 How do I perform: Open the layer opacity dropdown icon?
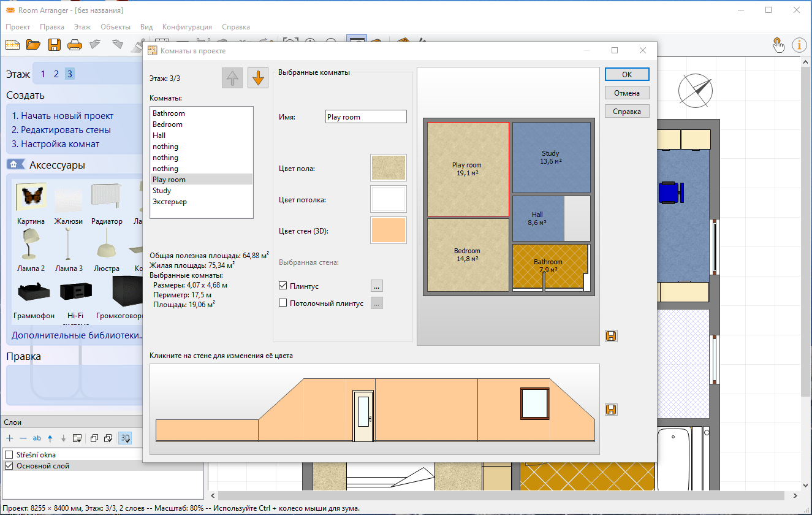click(77, 438)
